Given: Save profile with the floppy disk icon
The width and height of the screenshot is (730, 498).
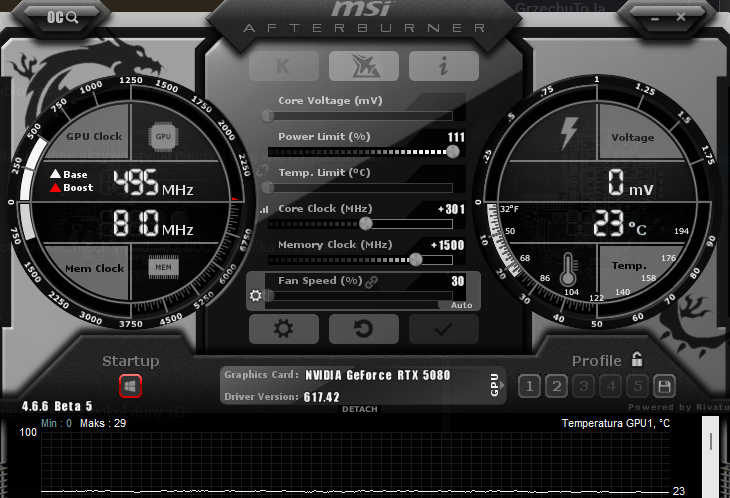Looking at the screenshot, I should (x=664, y=386).
